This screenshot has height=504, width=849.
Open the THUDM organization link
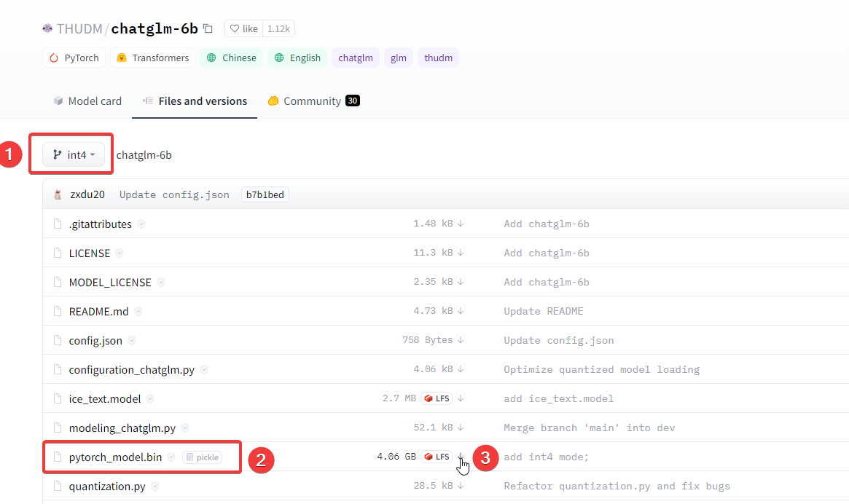click(x=79, y=28)
